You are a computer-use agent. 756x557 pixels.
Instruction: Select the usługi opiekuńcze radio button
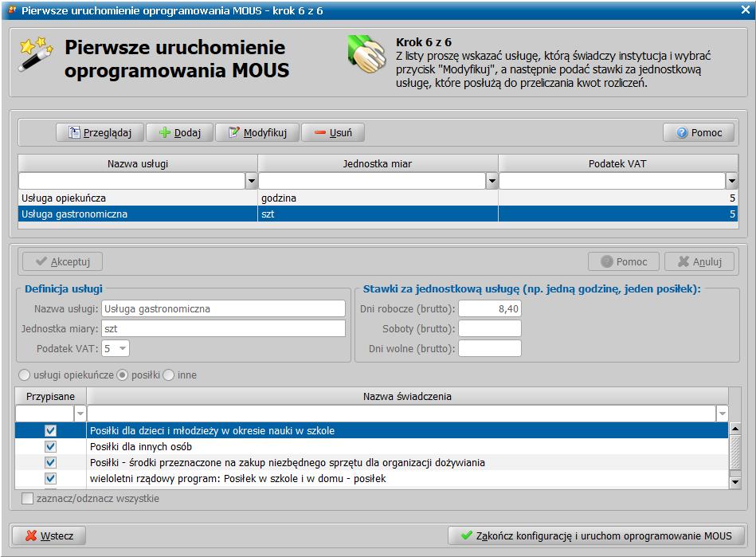coord(24,375)
